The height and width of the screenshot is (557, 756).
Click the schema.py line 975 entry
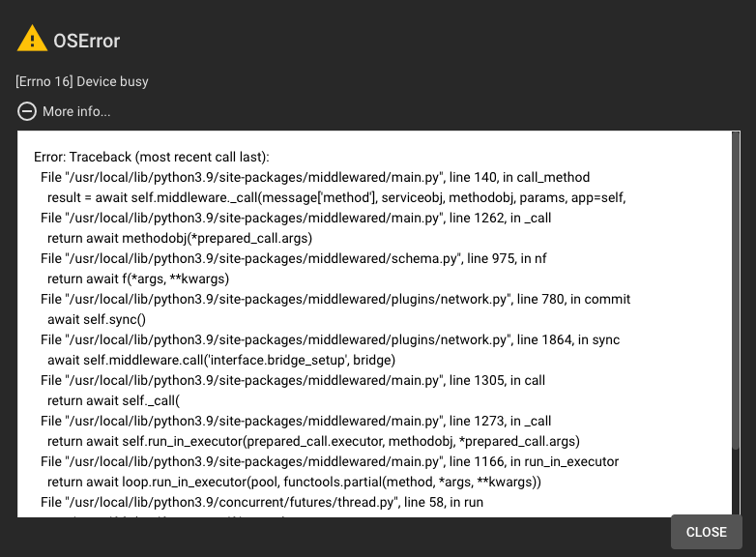(294, 259)
